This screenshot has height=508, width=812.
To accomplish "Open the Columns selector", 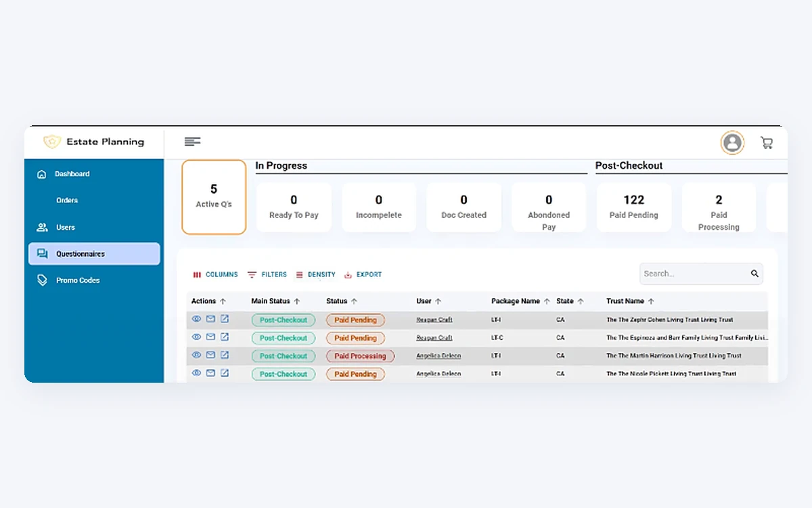I will click(215, 274).
